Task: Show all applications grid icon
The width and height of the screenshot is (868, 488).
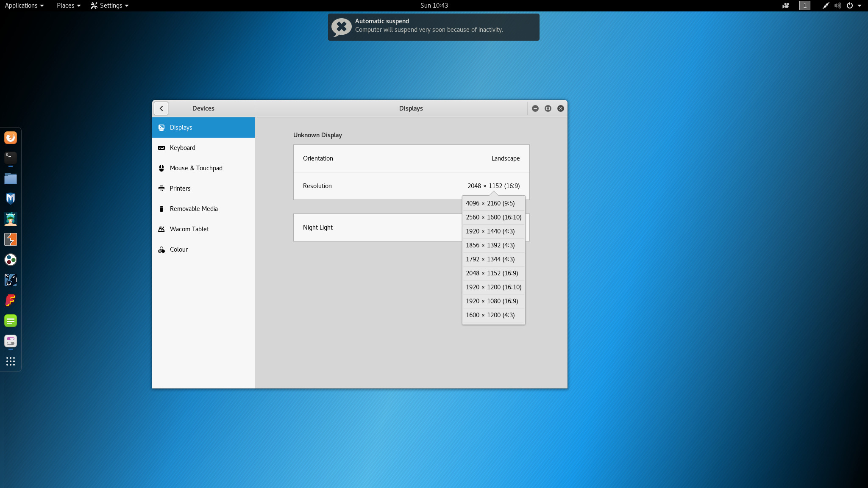Action: pyautogui.click(x=11, y=361)
